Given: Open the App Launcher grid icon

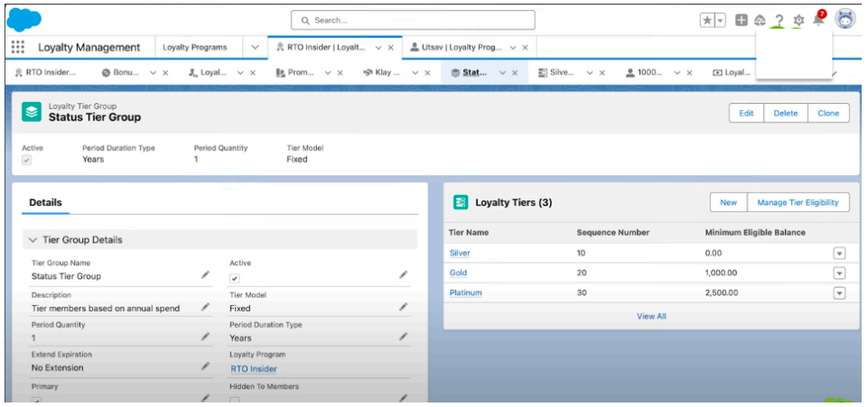Looking at the screenshot, I should 18,47.
